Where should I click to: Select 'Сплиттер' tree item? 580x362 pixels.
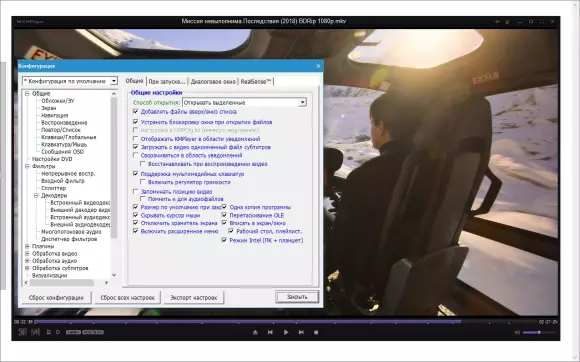tap(54, 188)
